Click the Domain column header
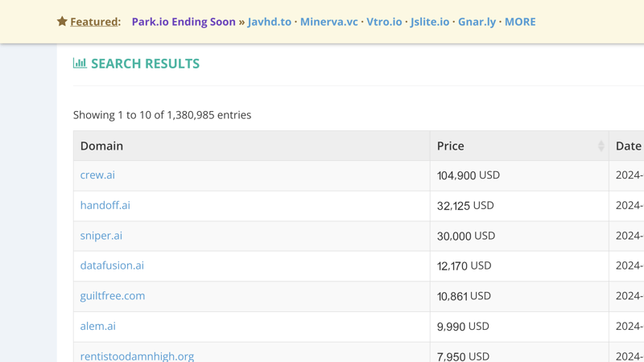 pyautogui.click(x=252, y=146)
